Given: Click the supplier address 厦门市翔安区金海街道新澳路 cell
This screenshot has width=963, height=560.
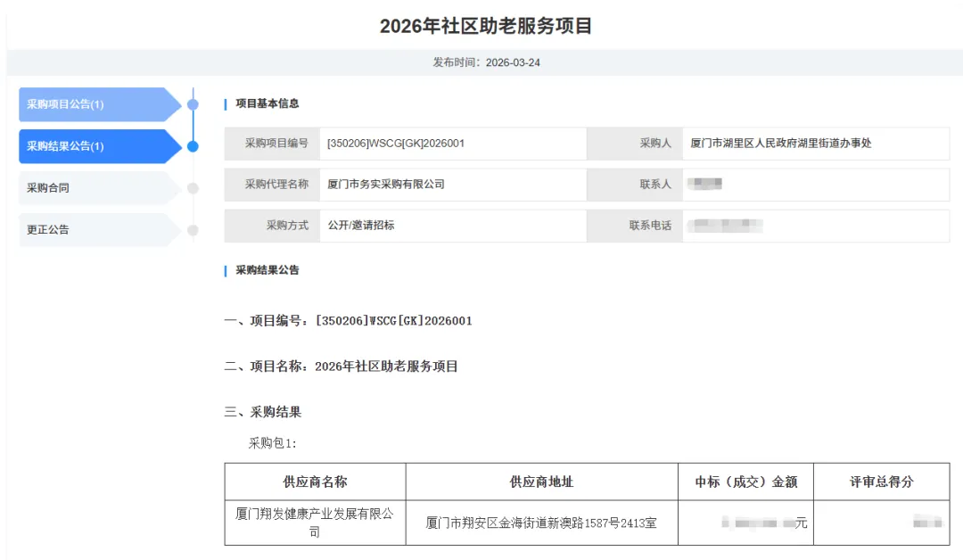Looking at the screenshot, I should (539, 522).
